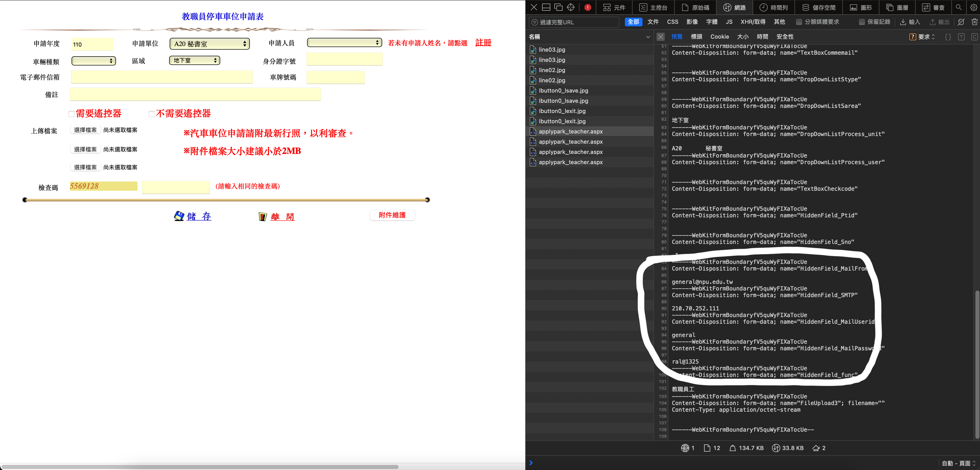This screenshot has height=470, width=980.
Task: Open the Cookie detail tab
Action: 719,37
